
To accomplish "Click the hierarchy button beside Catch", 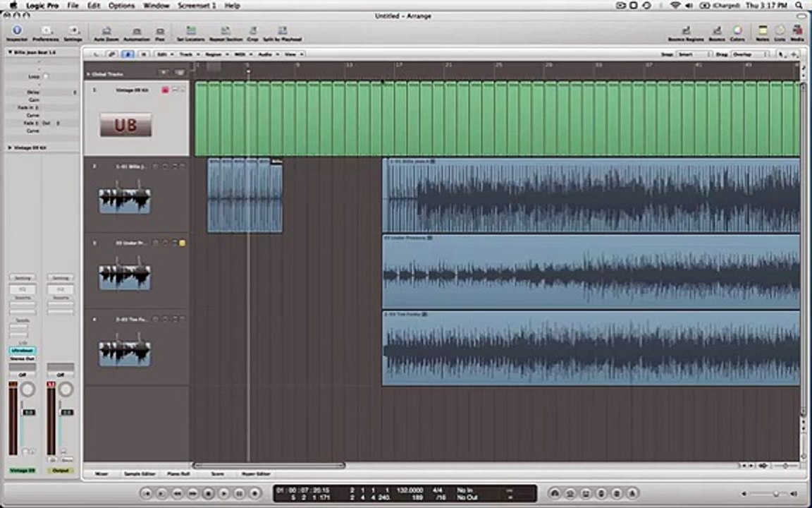I will pyautogui.click(x=144, y=54).
